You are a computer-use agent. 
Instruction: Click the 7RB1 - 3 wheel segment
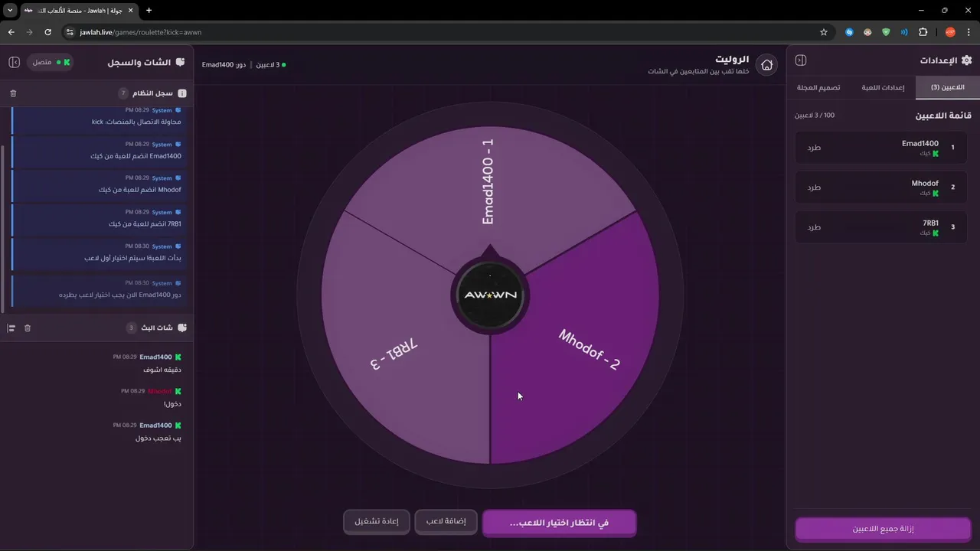395,356
